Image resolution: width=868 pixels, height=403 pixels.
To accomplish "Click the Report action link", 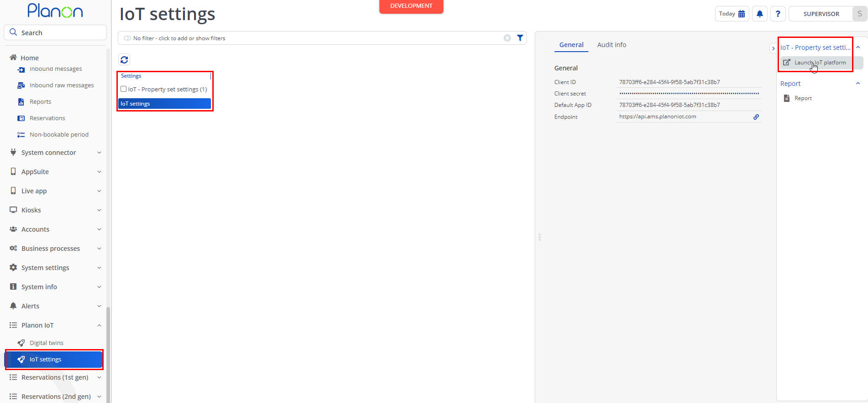I will click(x=803, y=98).
